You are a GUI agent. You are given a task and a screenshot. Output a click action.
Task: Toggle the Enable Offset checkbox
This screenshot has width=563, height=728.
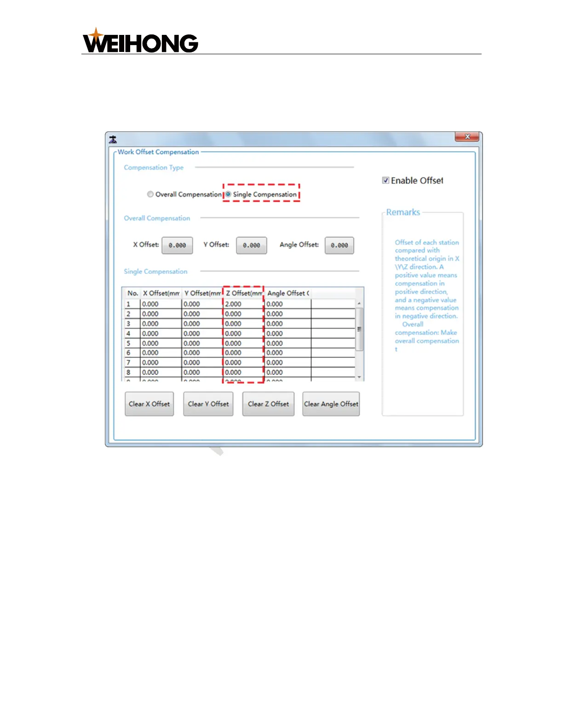tap(385, 181)
